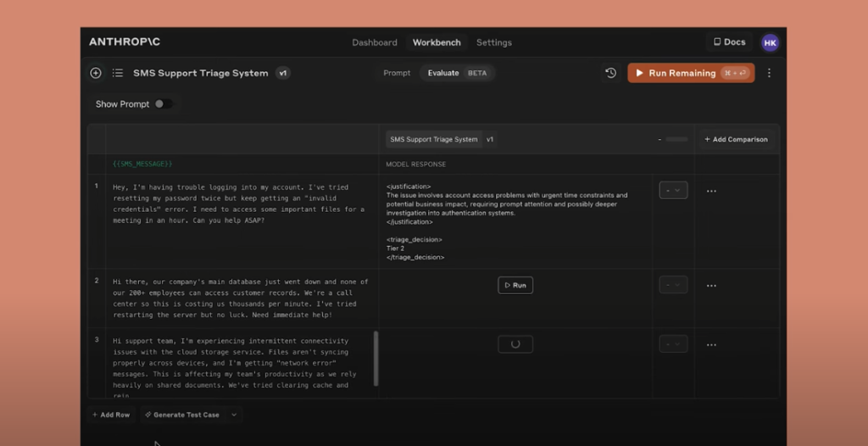
Task: Expand the rating dropdown for row 1
Action: pyautogui.click(x=673, y=191)
